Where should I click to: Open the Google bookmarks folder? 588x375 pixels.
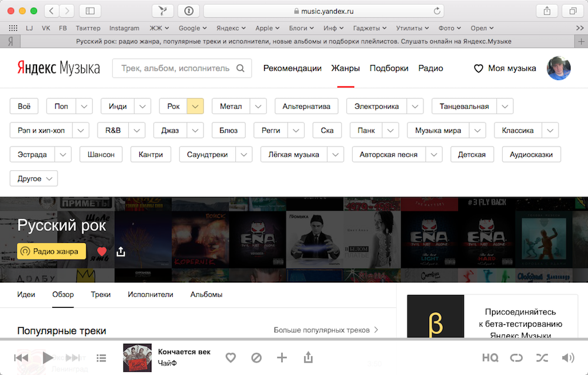pyautogui.click(x=192, y=28)
